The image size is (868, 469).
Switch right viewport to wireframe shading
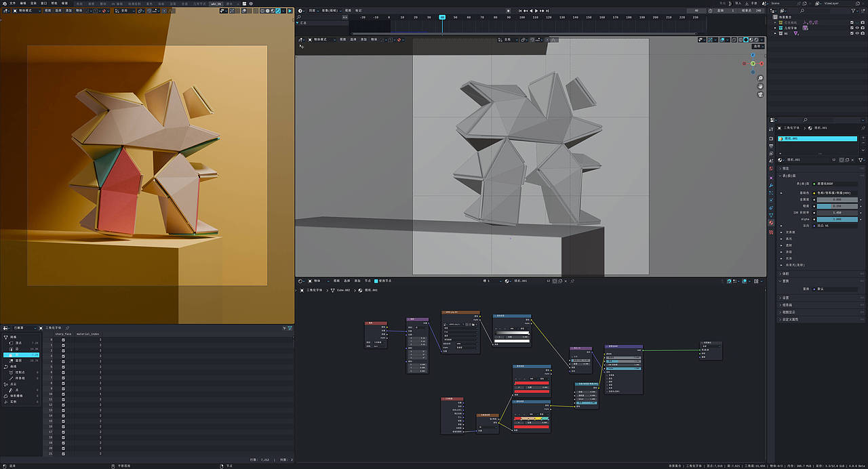(x=741, y=40)
